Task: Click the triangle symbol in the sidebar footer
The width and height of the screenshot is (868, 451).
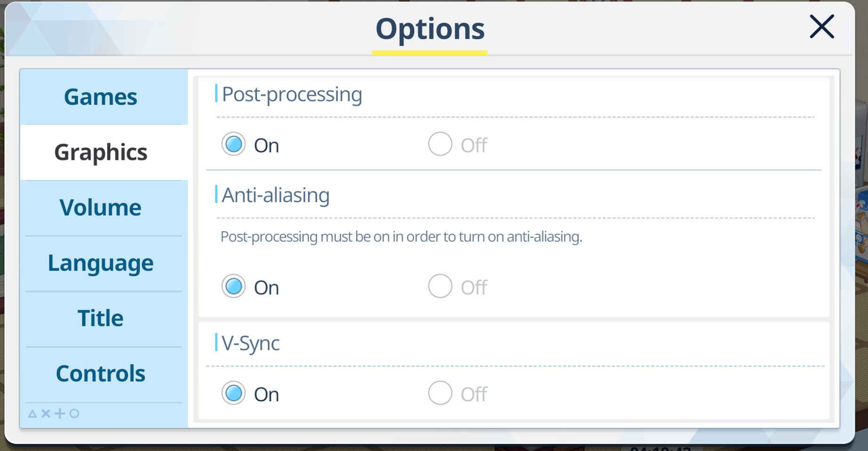Action: click(x=32, y=414)
